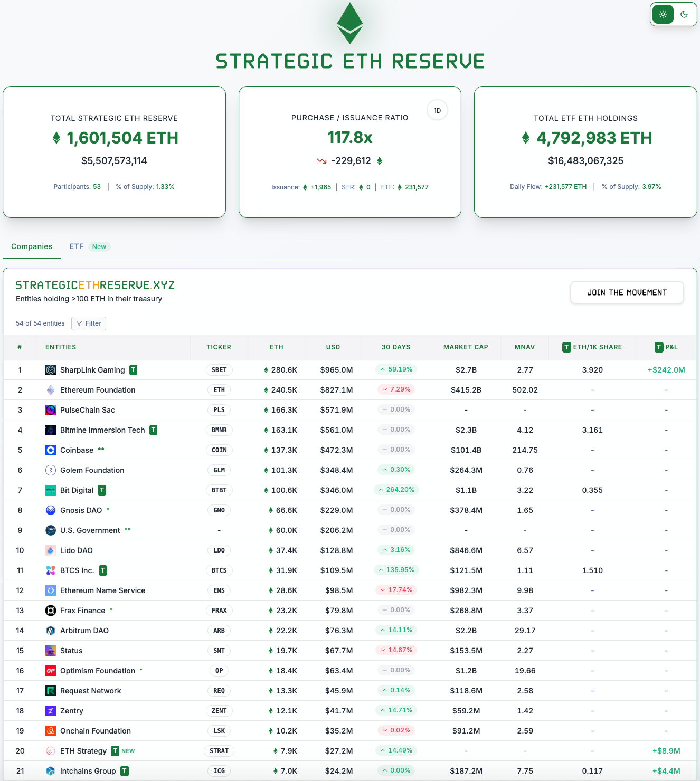This screenshot has height=781, width=700.
Task: Click the STRAT ticker pill
Action: coord(219,751)
